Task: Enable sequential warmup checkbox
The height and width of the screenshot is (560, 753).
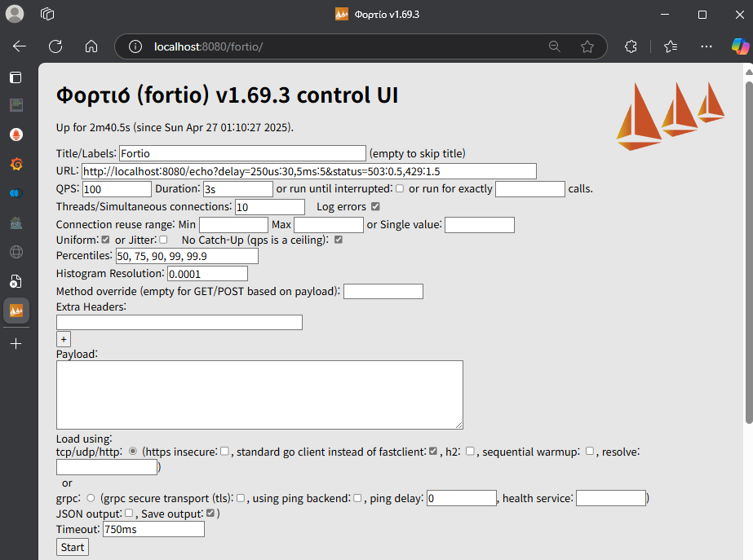Action: [590, 451]
